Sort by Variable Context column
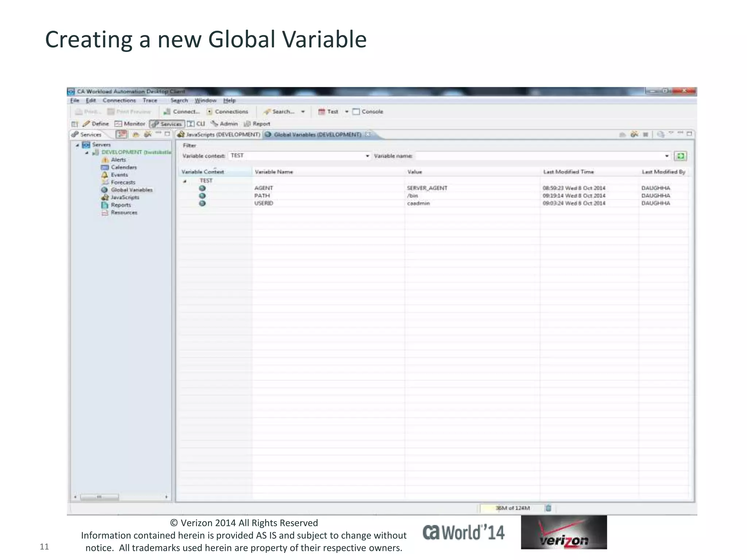 (215, 172)
